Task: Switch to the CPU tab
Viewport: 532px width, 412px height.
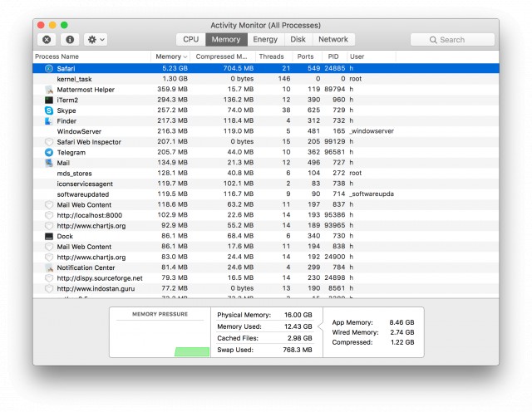Action: pos(190,39)
